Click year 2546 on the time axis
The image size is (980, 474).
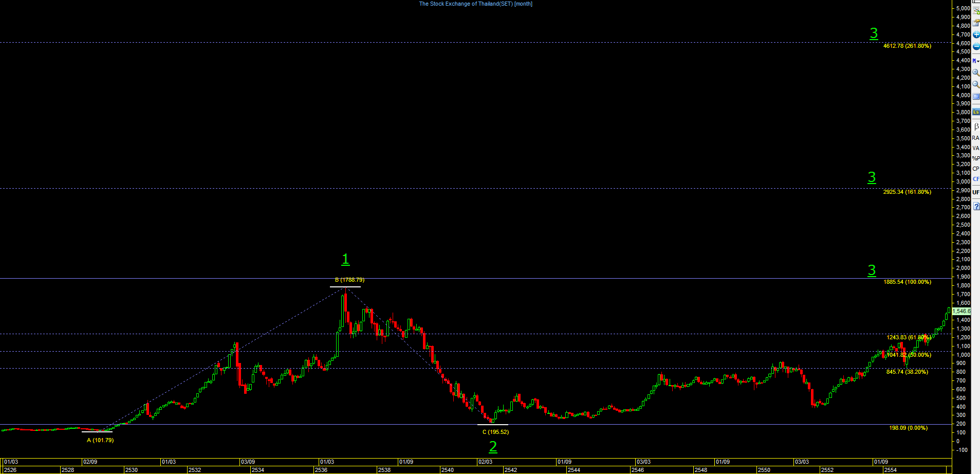tap(637, 470)
